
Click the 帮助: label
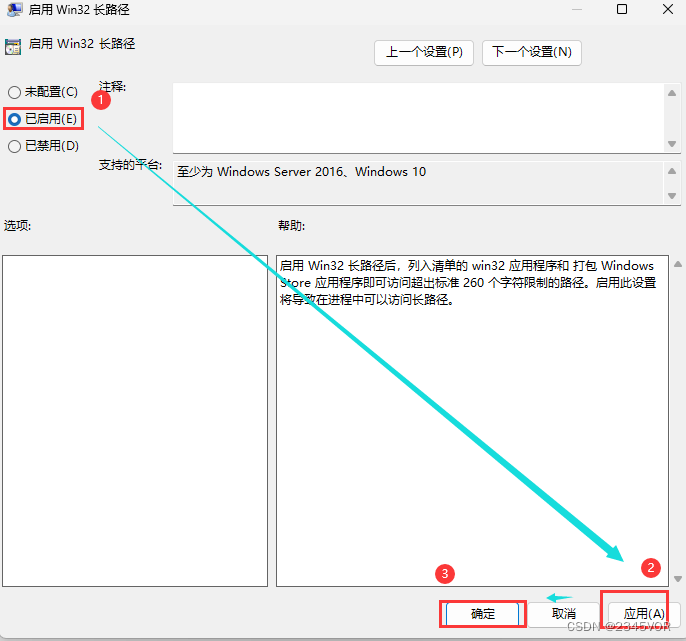tap(291, 226)
